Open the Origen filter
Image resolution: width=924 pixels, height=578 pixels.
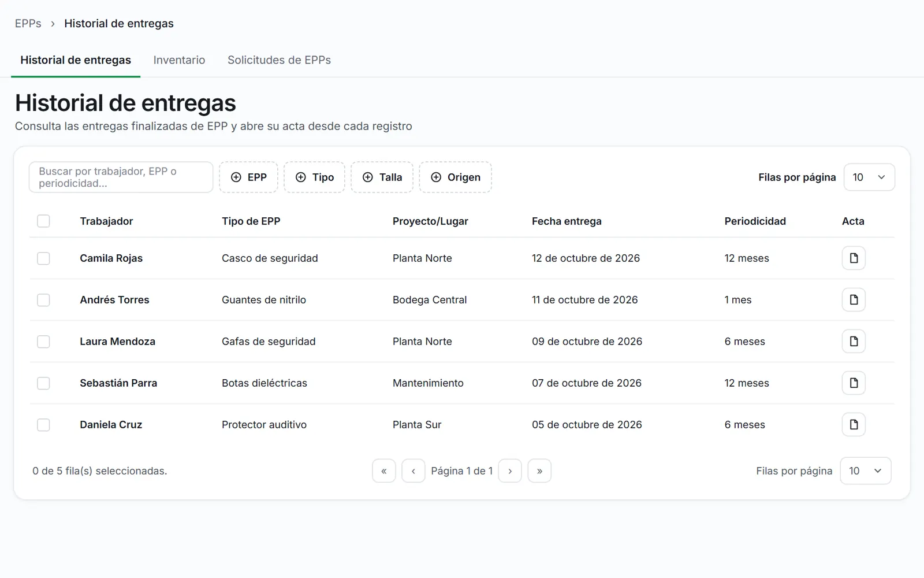(456, 177)
